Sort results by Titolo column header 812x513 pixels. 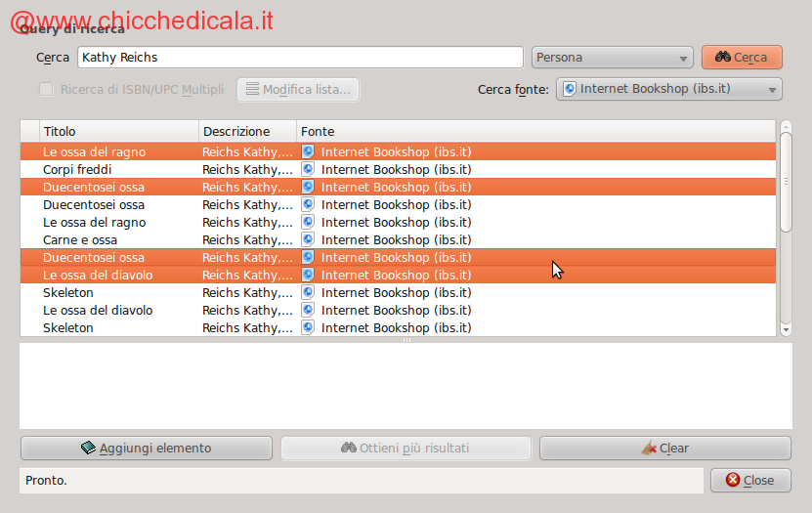click(119, 131)
